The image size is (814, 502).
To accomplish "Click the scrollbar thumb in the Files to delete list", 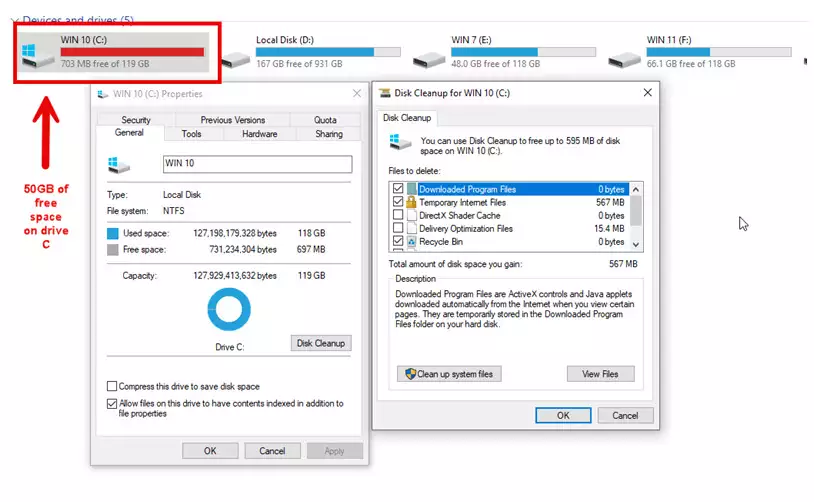I will tap(636, 210).
